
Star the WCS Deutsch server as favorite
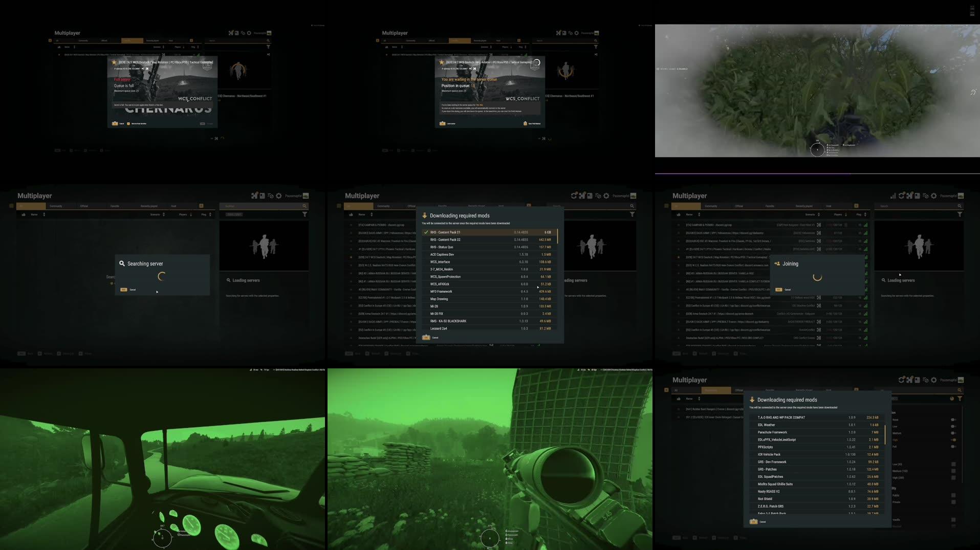coord(678,257)
